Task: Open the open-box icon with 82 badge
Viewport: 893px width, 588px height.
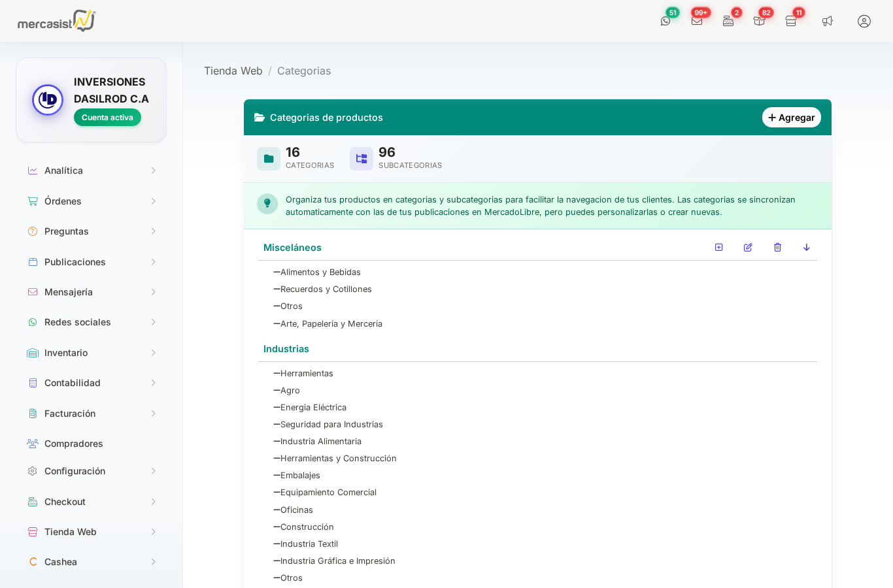Action: 759,21
